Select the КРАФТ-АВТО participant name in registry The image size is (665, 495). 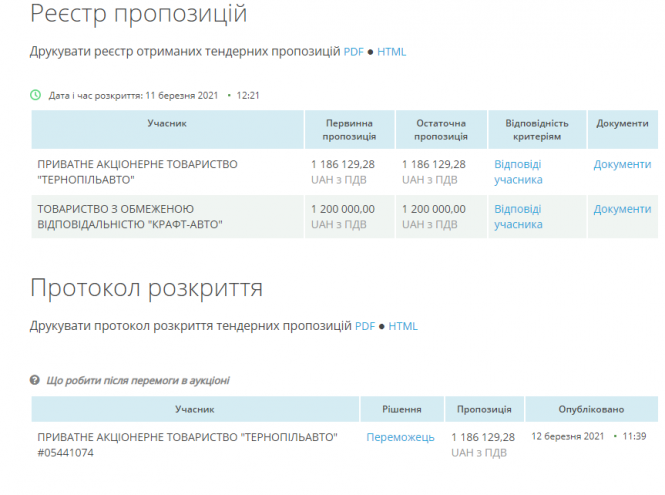click(x=130, y=216)
